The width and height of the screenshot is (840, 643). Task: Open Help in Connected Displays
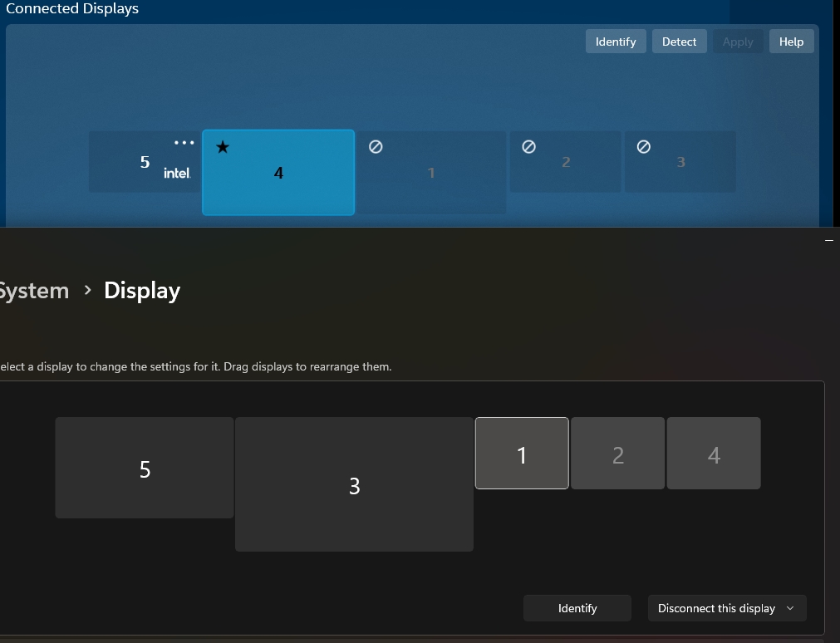pyautogui.click(x=791, y=42)
